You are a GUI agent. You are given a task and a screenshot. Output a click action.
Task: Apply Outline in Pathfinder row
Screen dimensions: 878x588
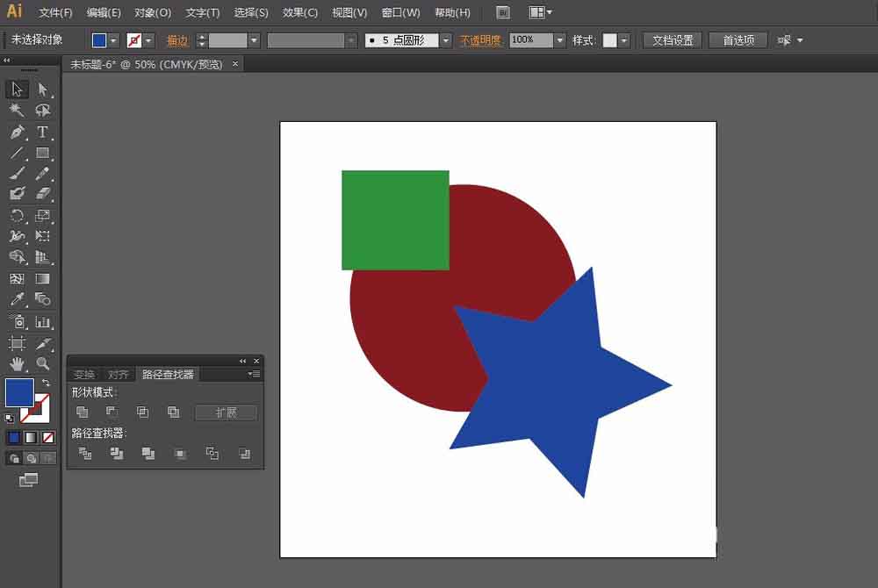click(x=212, y=453)
